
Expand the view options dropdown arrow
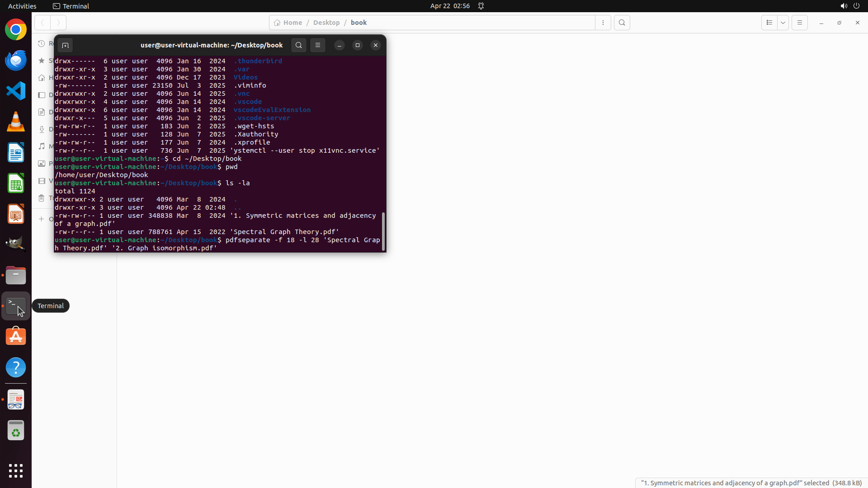tap(783, 23)
